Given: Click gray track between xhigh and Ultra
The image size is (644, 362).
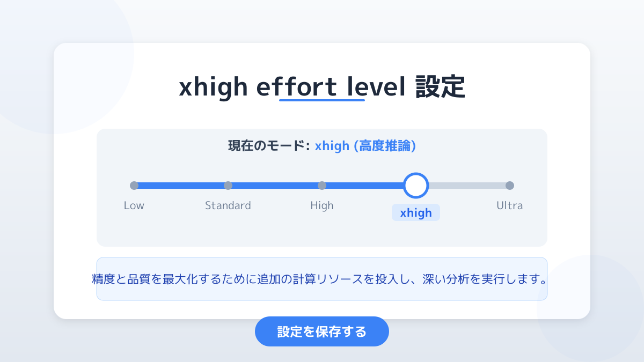Looking at the screenshot, I should tap(467, 186).
